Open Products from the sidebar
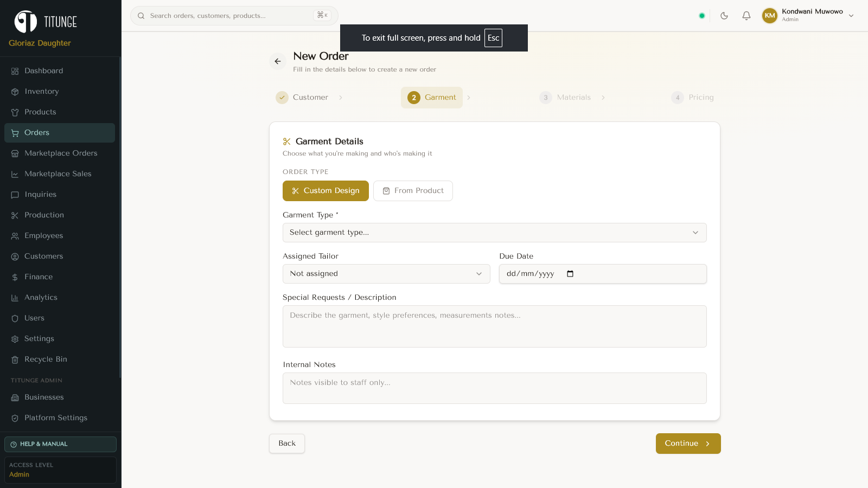This screenshot has width=868, height=488. click(x=60, y=112)
